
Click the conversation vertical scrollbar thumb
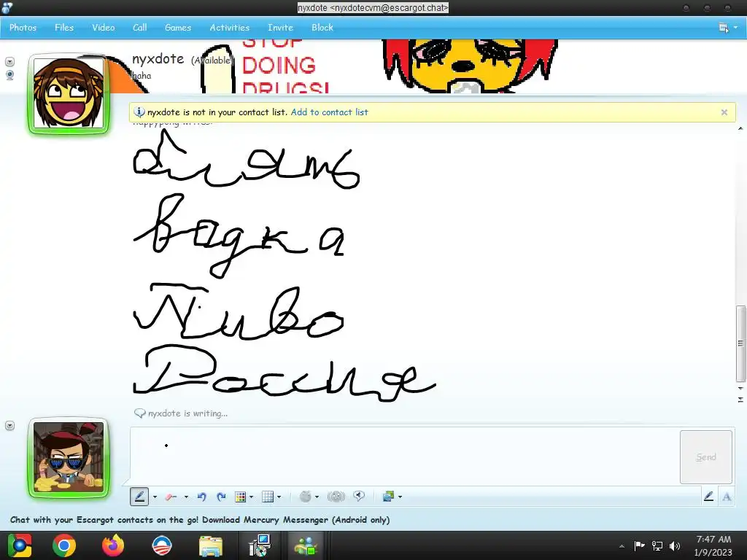click(740, 343)
